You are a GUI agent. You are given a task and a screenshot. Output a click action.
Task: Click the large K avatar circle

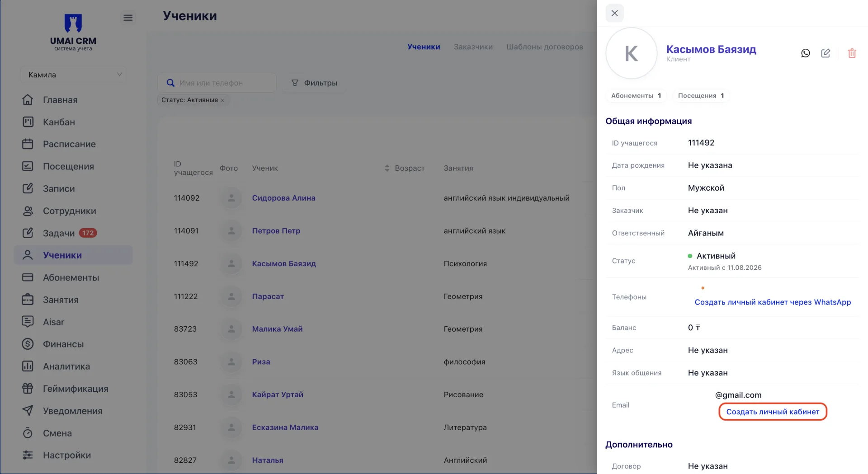(631, 53)
